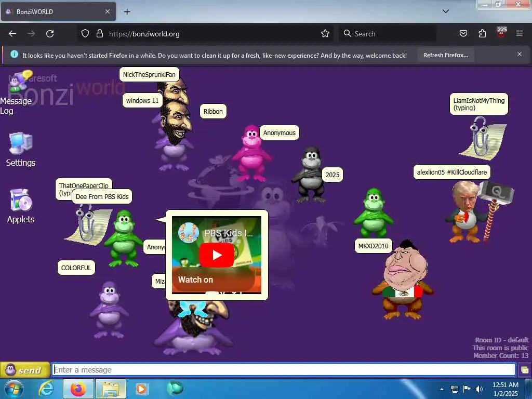
Task: Click Member Count: 13 text
Action: coord(501,355)
